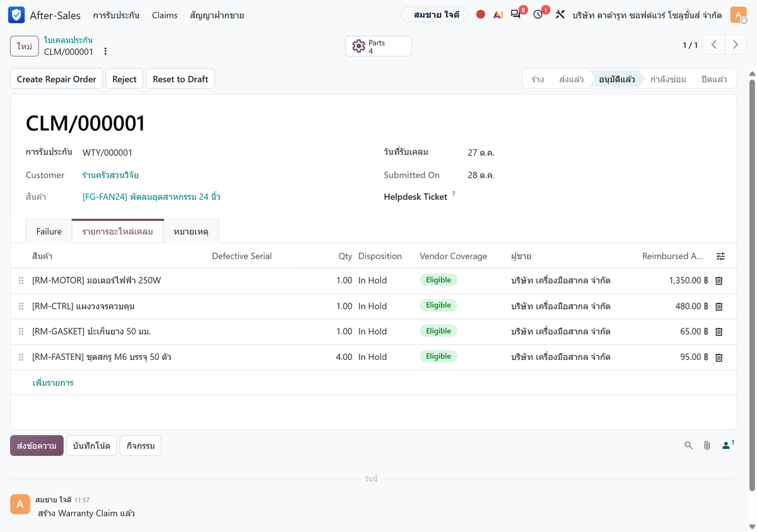Image resolution: width=757 pixels, height=532 pixels.
Task: Open the ร้านครัวสวนวิจัย customer link
Action: click(110, 175)
